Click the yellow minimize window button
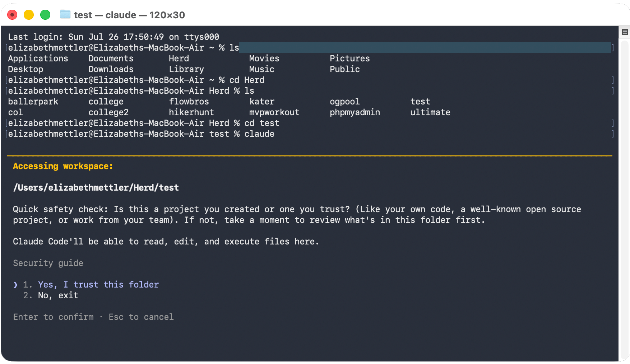 pyautogui.click(x=29, y=15)
